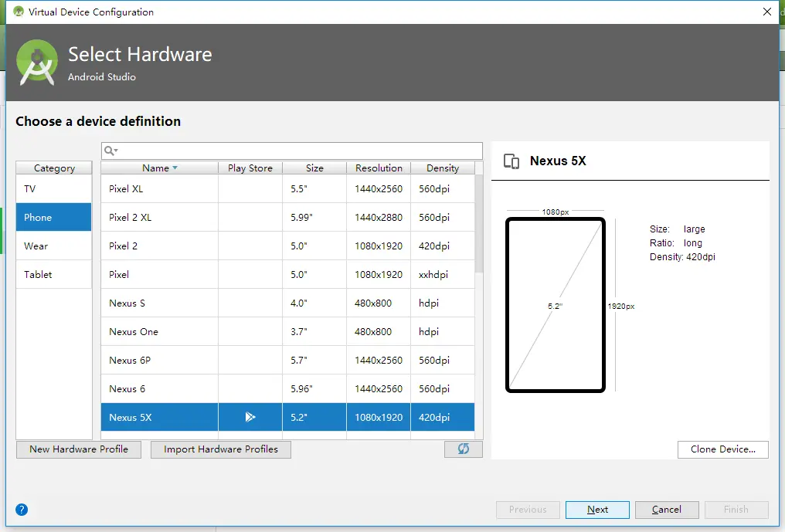
Task: Click the 5.2" size cell in selected row
Action: [x=314, y=417]
